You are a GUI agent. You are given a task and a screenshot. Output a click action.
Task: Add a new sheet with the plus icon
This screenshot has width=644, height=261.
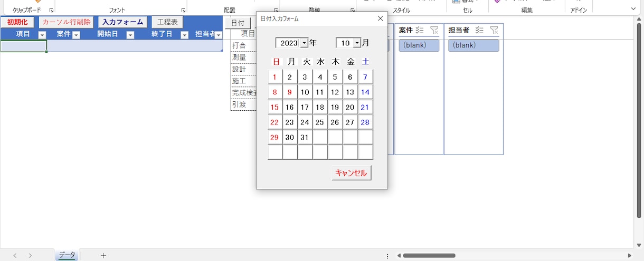pos(103,255)
